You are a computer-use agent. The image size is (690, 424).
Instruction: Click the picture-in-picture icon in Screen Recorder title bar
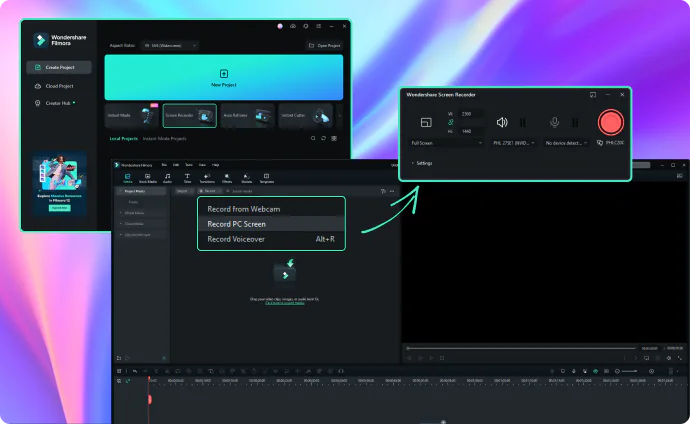tap(593, 95)
